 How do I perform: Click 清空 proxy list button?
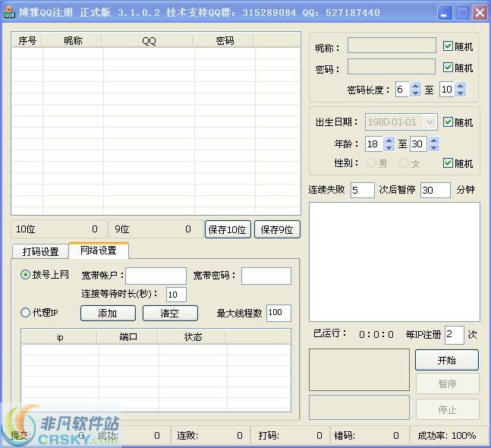click(x=170, y=313)
